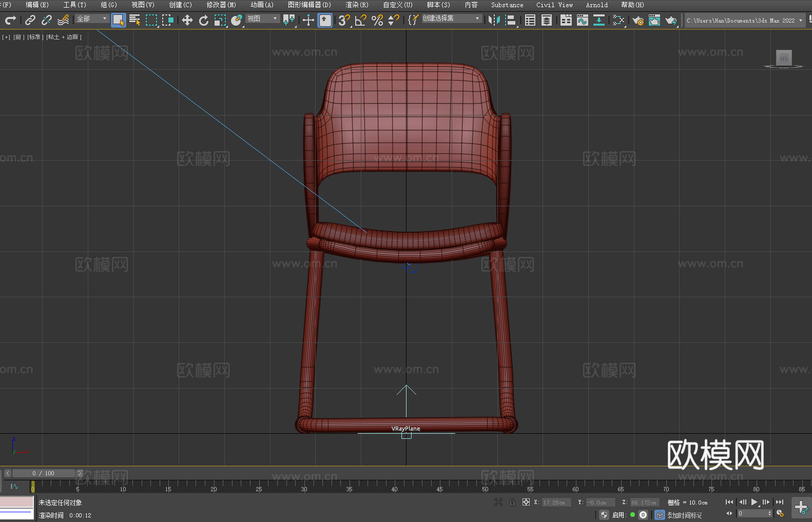
Task: Select Bind to Space Warp tool
Action: (x=63, y=20)
